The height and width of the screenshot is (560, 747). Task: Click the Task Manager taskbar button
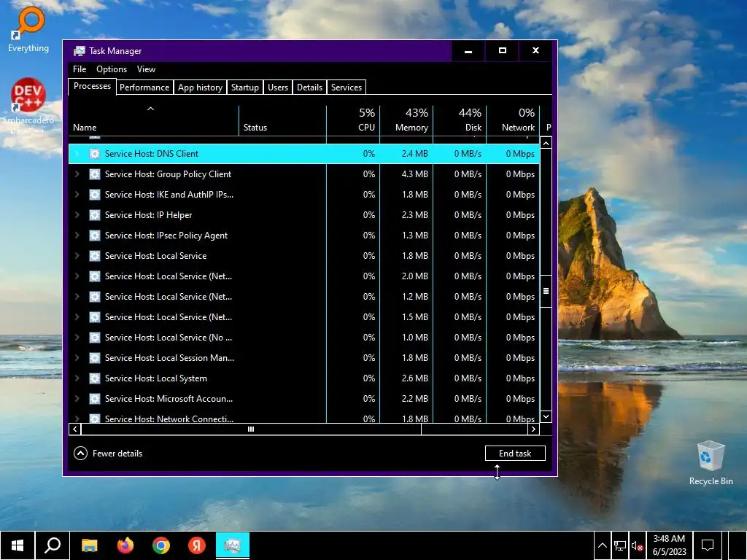pos(233,545)
